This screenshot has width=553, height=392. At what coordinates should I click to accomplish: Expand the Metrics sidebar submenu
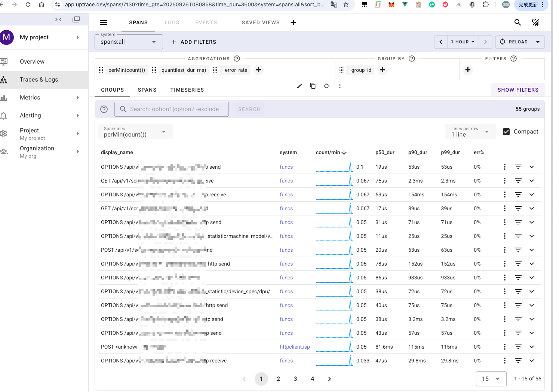(x=78, y=98)
